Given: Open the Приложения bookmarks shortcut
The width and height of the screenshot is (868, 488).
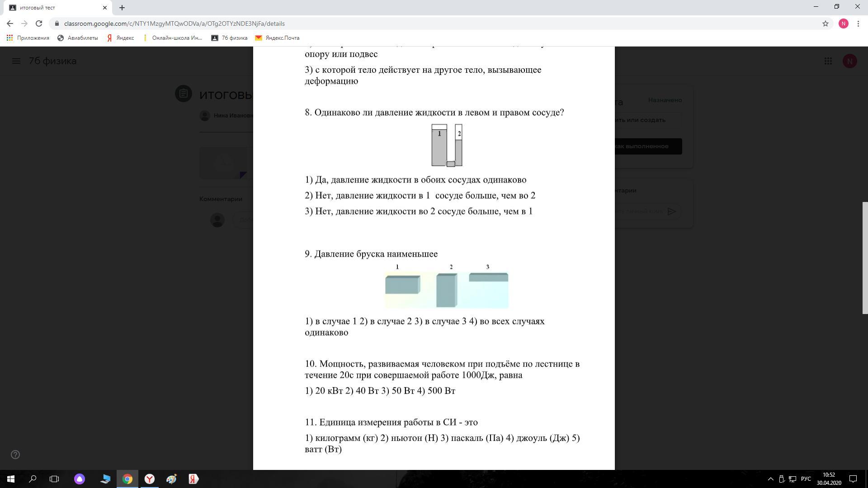Looking at the screenshot, I should (28, 38).
